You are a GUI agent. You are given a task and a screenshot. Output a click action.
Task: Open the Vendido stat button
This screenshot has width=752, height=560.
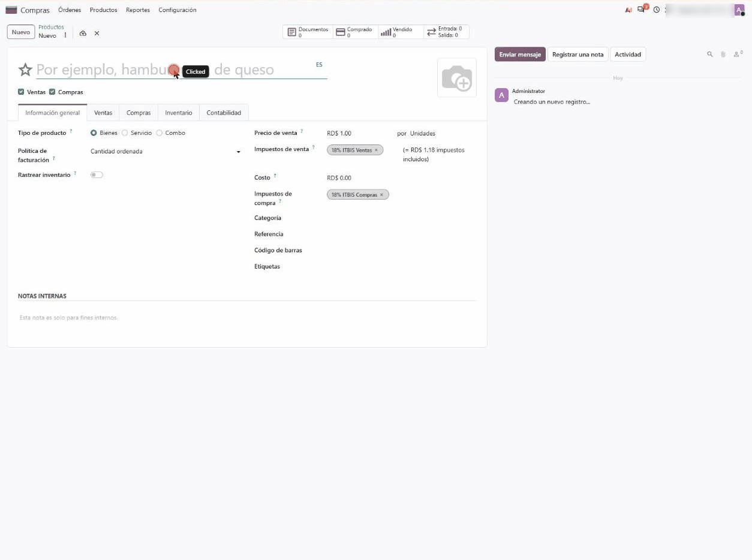399,32
